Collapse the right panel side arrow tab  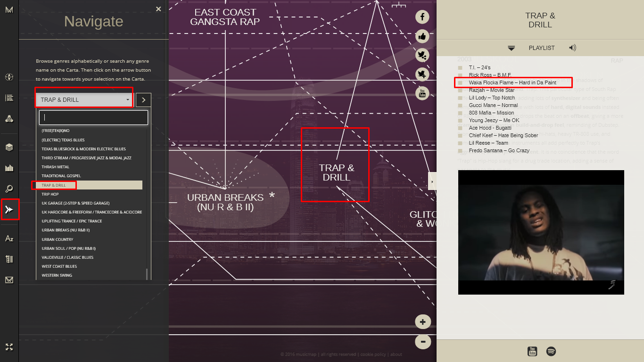point(432,181)
